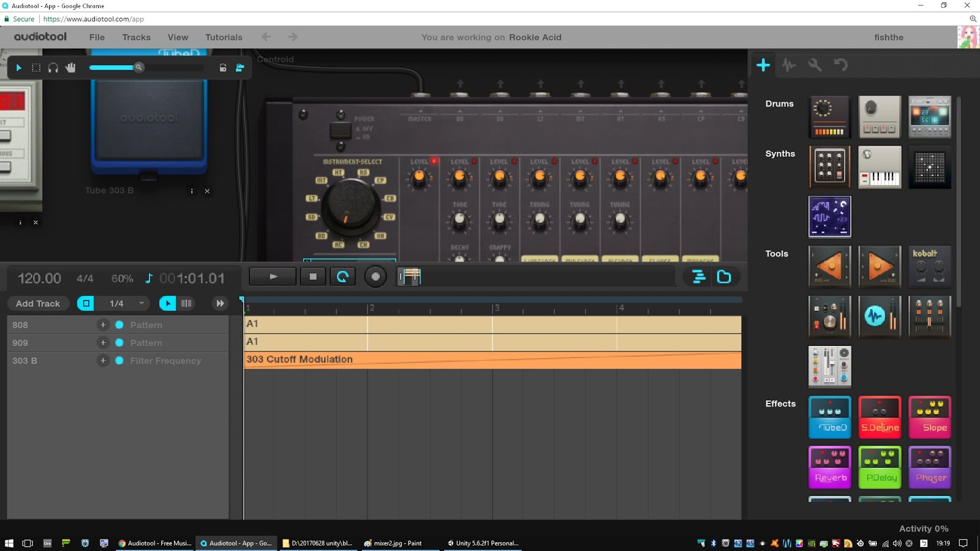Viewport: 980px width, 551px height.
Task: Add the Beatbox 9 drum machine
Action: click(880, 116)
